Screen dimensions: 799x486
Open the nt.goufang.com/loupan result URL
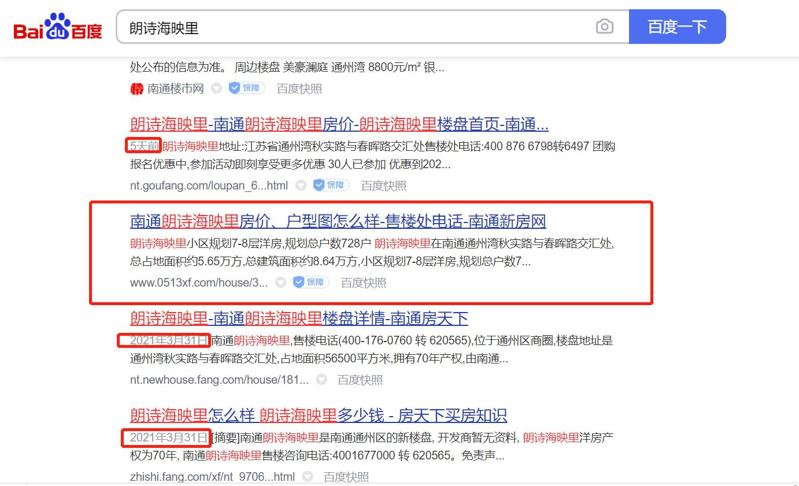pyautogui.click(x=209, y=185)
